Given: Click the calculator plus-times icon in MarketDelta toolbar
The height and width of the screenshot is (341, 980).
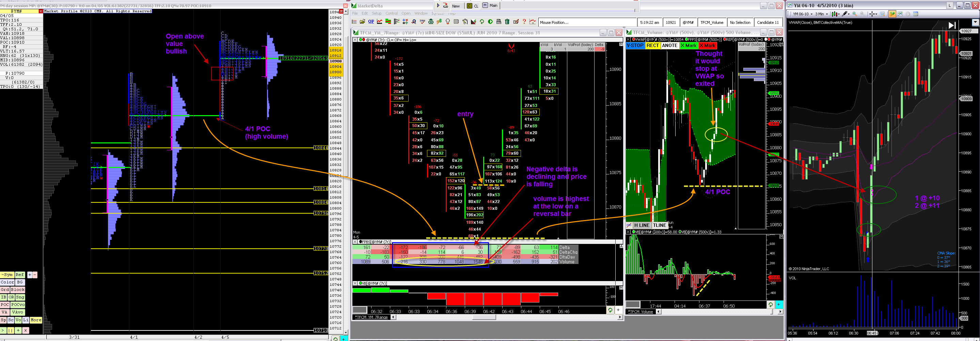Looking at the screenshot, I should pyautogui.click(x=405, y=22).
